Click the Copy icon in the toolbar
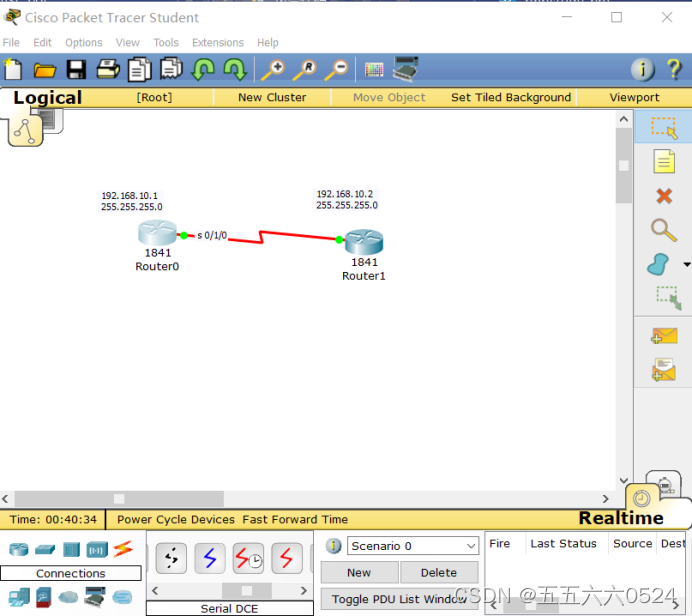 pyautogui.click(x=139, y=69)
